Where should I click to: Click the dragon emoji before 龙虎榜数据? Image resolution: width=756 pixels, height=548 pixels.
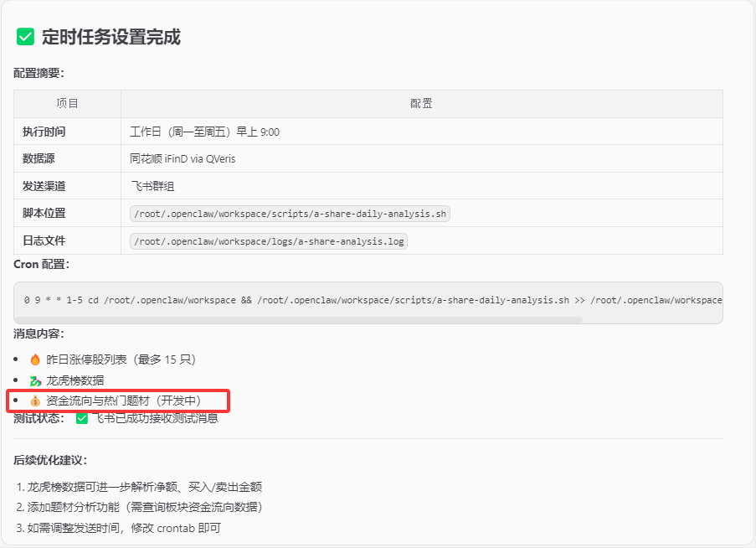coord(35,380)
